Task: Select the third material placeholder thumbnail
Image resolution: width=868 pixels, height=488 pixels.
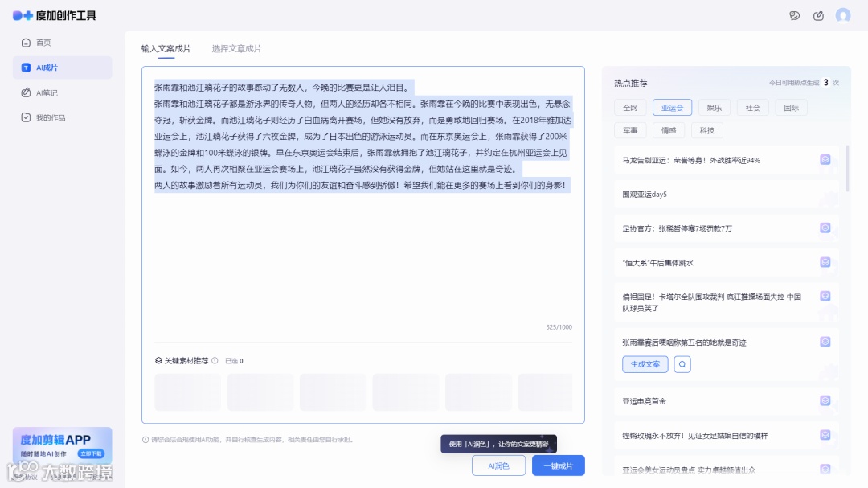Action: click(333, 392)
